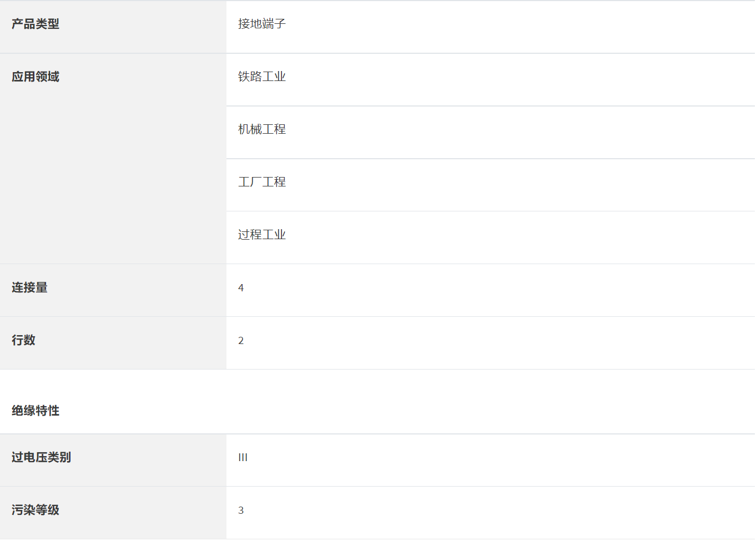Select the 机械工程 application entry

261,129
